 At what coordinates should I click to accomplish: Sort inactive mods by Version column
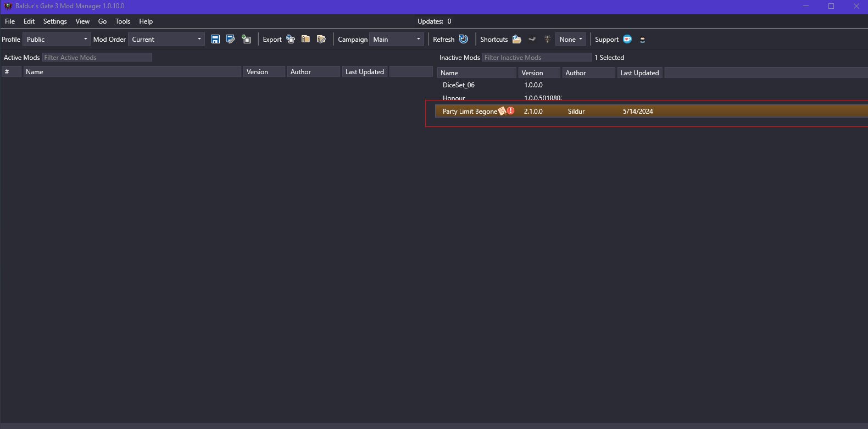pyautogui.click(x=539, y=73)
